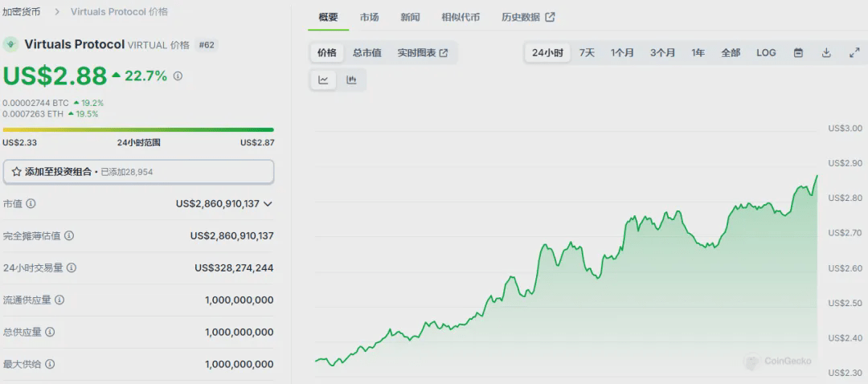Click info icon next to 最大供给
The width and height of the screenshot is (868, 384).
[50, 364]
